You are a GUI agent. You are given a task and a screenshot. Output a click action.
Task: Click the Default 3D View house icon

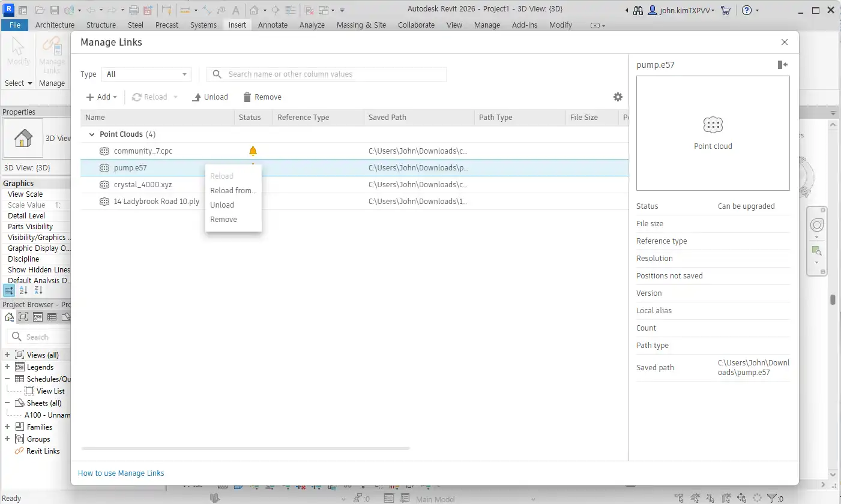coord(255,10)
